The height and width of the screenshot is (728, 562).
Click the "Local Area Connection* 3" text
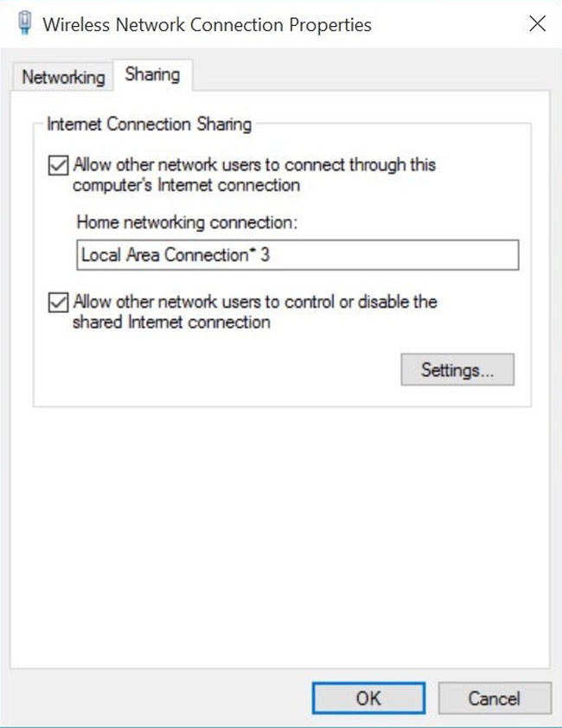(181, 255)
